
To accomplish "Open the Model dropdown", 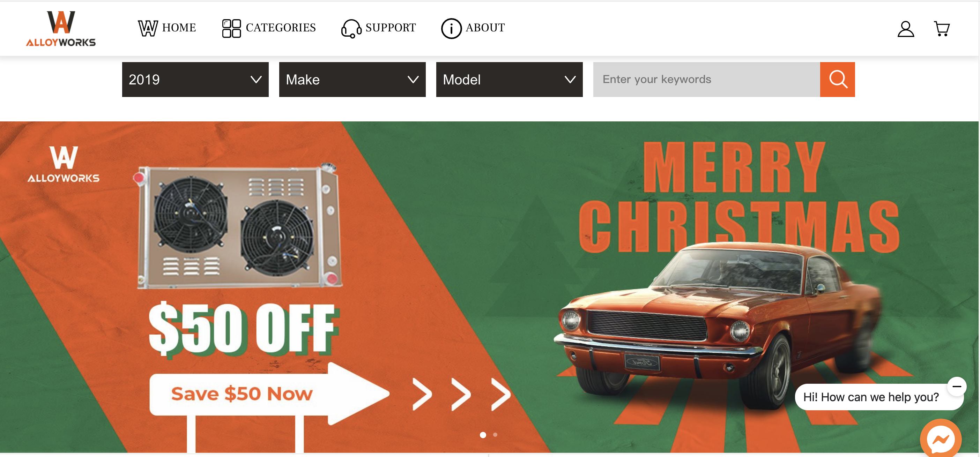I will (509, 80).
